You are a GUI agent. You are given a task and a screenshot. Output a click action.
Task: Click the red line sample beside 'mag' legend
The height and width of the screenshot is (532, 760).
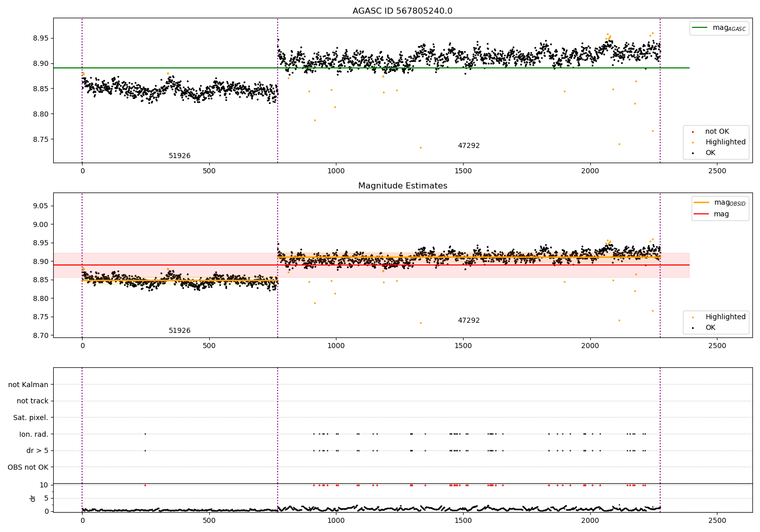702,214
